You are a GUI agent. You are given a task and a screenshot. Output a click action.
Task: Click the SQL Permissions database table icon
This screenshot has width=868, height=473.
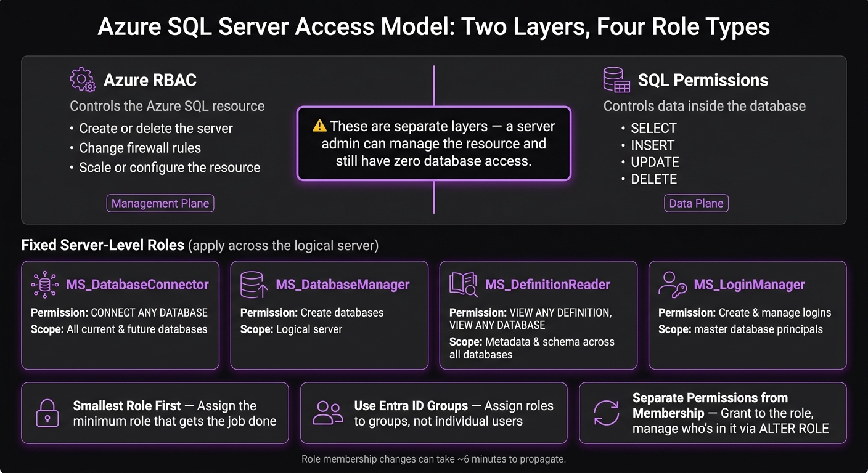click(x=616, y=80)
